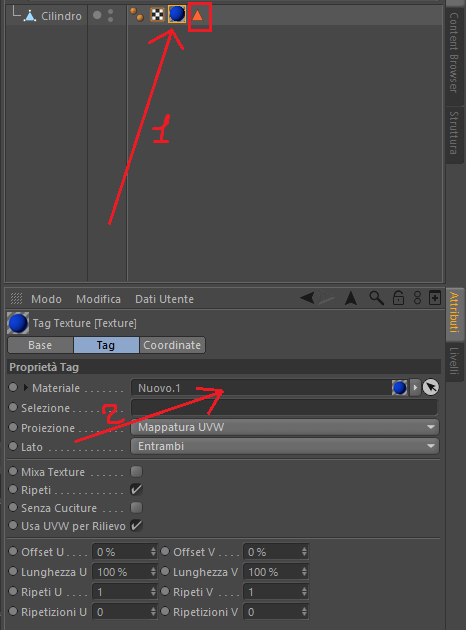Open the Modo menu
This screenshot has height=630, width=466.
[x=47, y=299]
